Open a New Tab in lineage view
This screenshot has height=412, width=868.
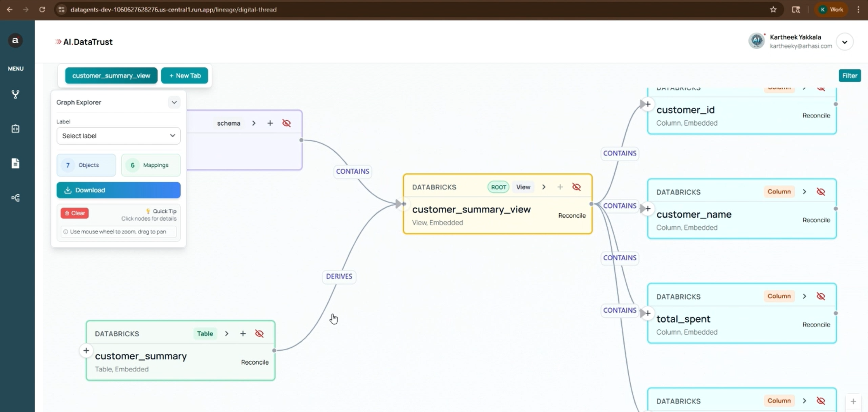click(x=185, y=76)
